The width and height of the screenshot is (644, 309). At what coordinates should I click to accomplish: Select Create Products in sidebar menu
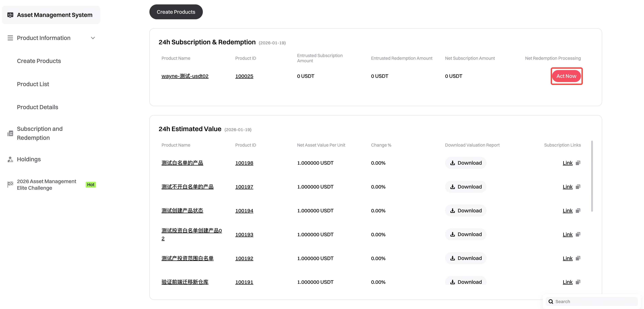click(39, 61)
